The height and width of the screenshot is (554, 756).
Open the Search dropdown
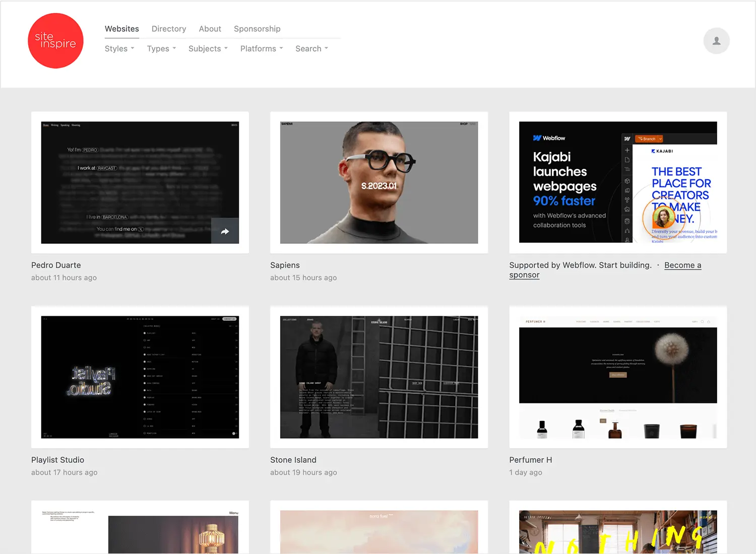311,49
